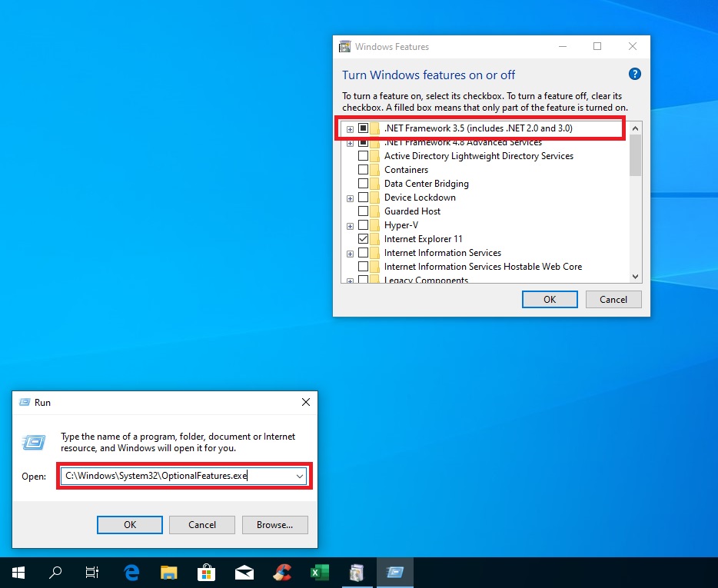Click OK in the Run dialog

(130, 525)
